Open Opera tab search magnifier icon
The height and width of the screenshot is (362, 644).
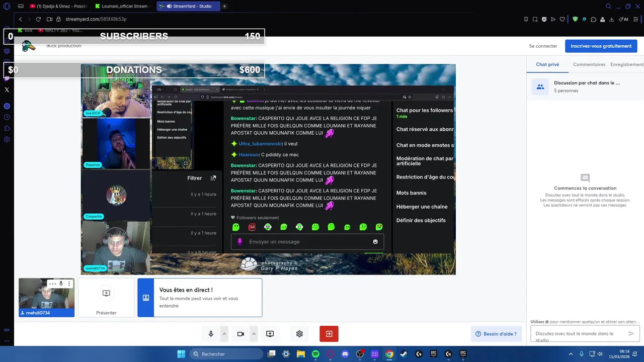tap(608, 6)
